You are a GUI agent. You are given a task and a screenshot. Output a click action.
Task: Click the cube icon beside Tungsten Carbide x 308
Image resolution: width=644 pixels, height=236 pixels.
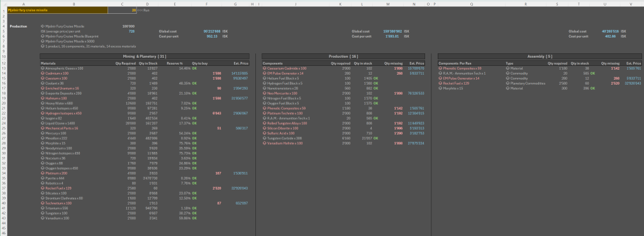point(265,138)
